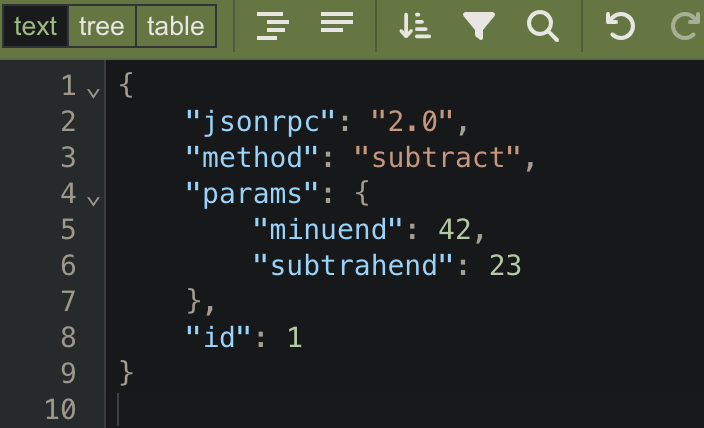Fold the "params" object at line 4

(94, 200)
